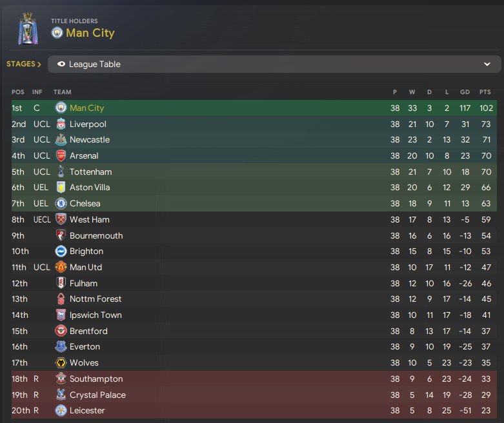Image resolution: width=504 pixels, height=423 pixels.
Task: Expand the League Table dropdown chevron
Action: (487, 64)
